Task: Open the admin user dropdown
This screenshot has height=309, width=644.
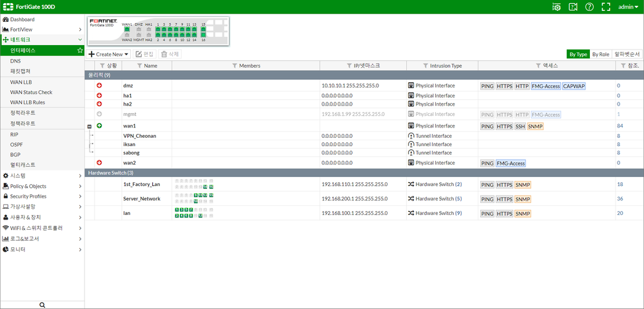Action: click(x=628, y=6)
